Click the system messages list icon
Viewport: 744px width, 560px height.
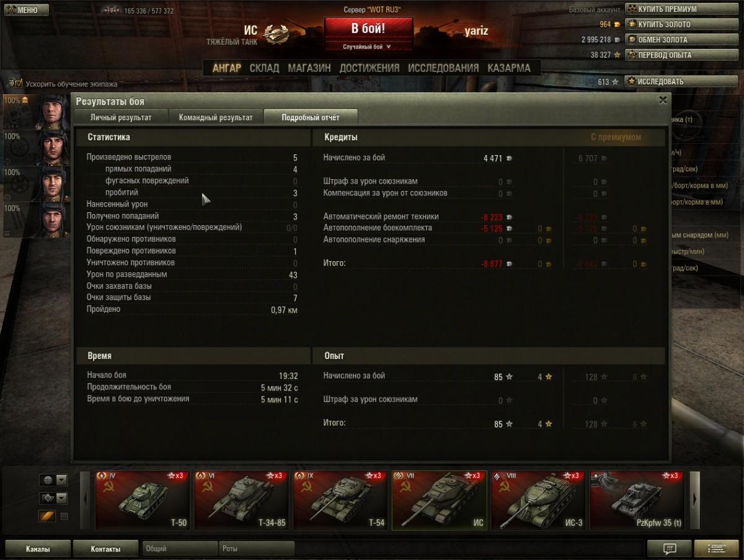click(717, 549)
